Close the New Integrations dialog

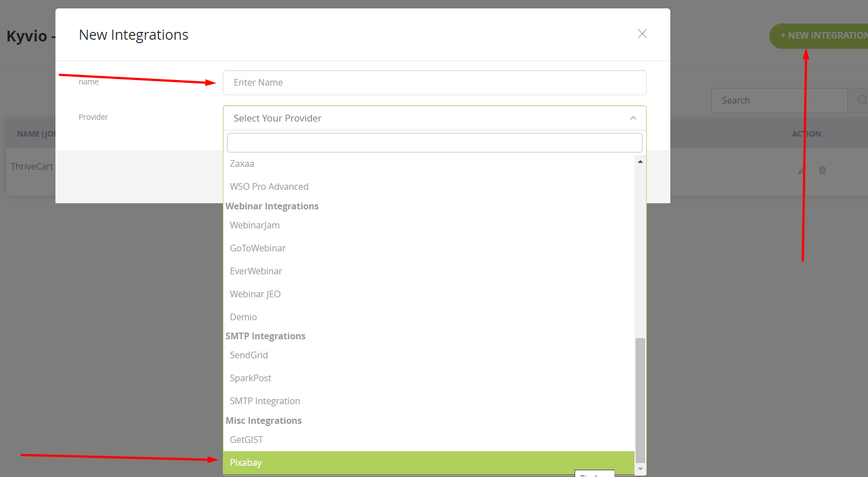coord(642,34)
